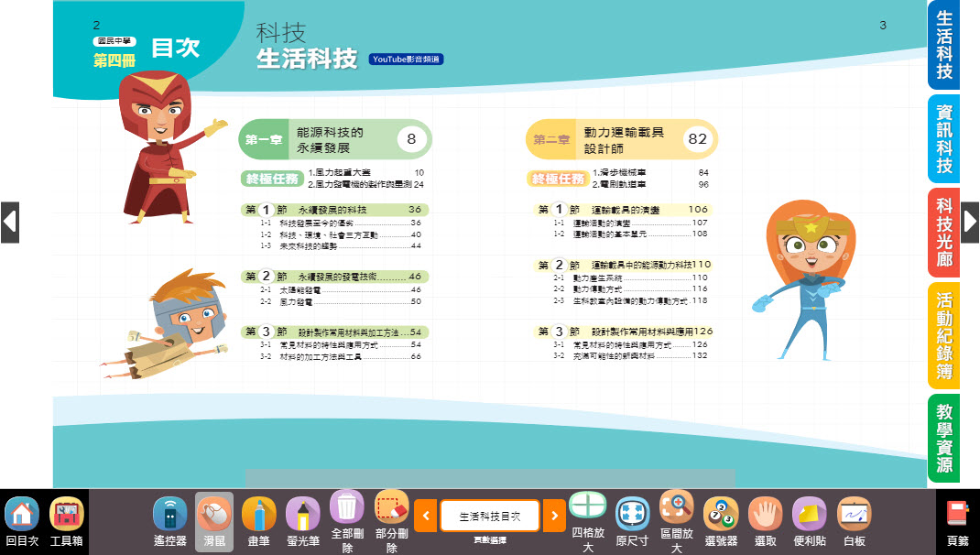Open entry 3-2 材料的加工方法與工具
The image size is (980, 555).
click(341, 357)
